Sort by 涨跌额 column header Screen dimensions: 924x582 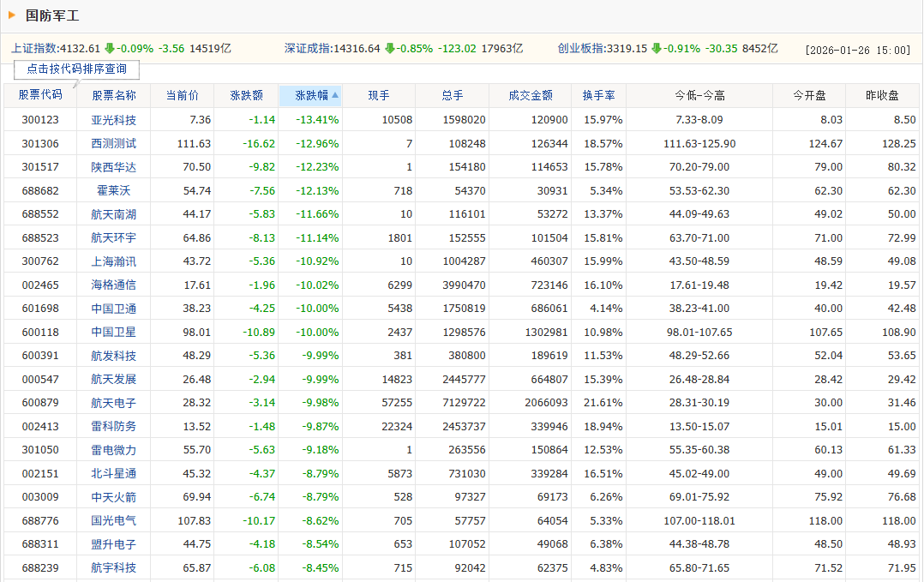[246, 95]
